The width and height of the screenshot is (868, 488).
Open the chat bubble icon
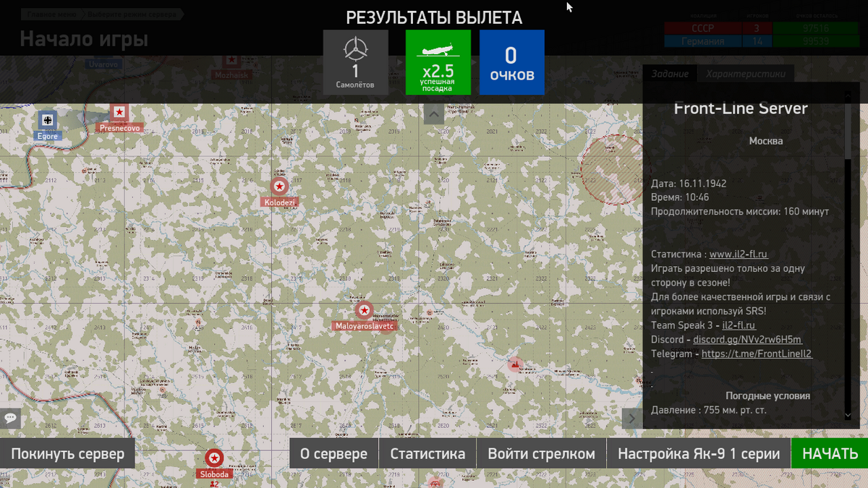10,417
